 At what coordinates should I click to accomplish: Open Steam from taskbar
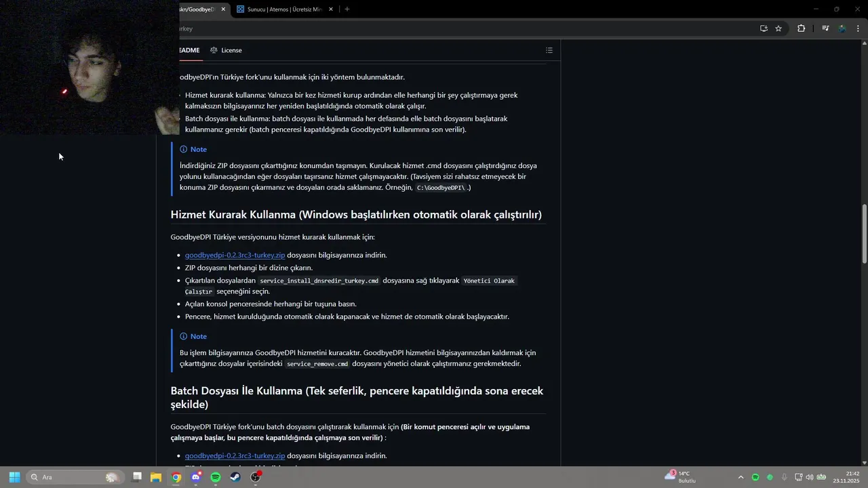pyautogui.click(x=235, y=477)
